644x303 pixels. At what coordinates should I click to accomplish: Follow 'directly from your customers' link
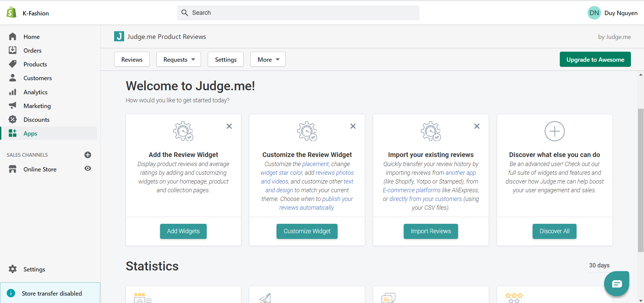coord(426,199)
